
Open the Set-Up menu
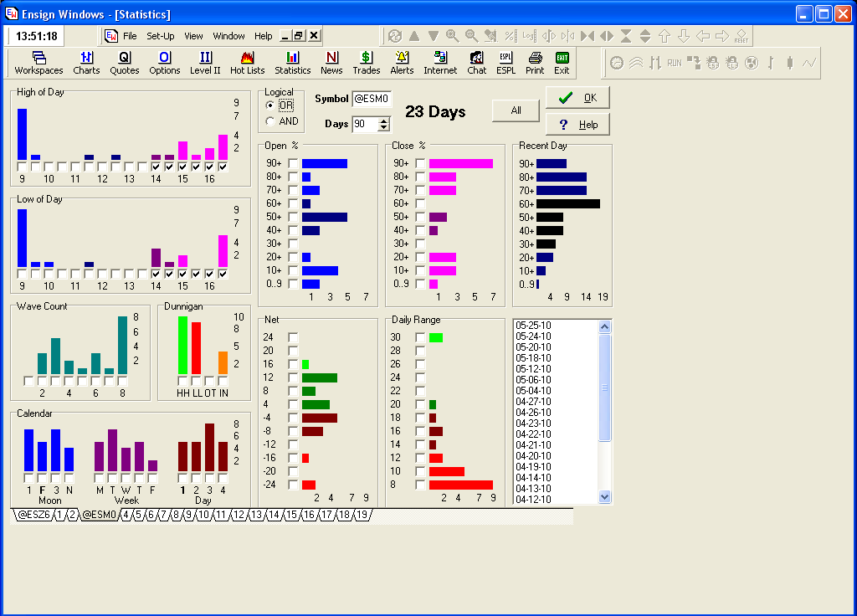coord(160,36)
